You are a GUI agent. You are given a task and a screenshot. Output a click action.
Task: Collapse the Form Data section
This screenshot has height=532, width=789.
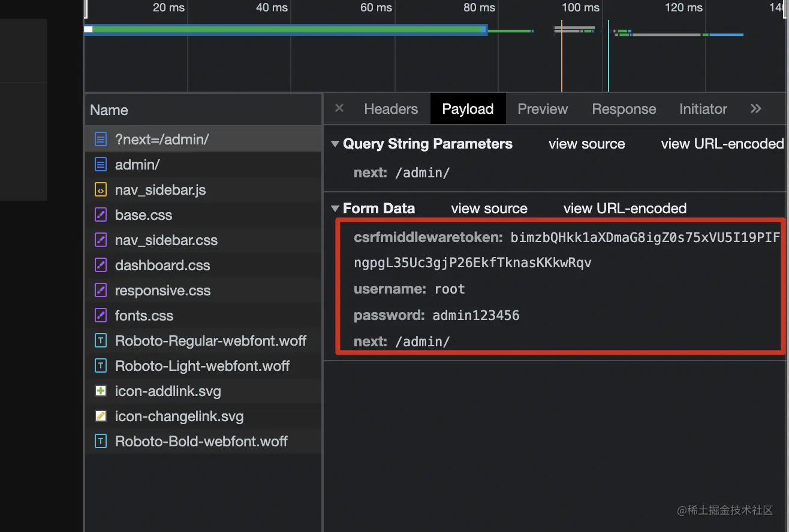(x=335, y=208)
